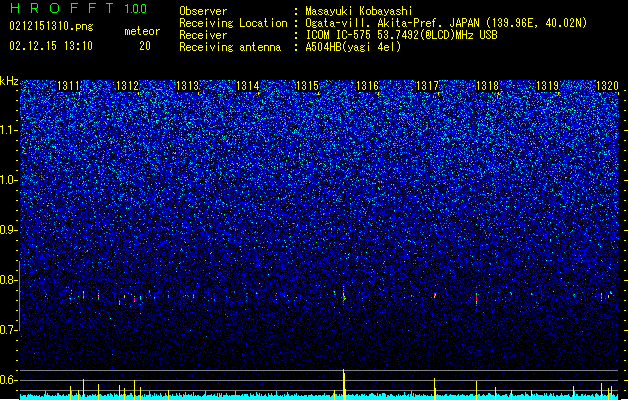This screenshot has width=629, height=400.
Task: Click the receiver text ICOM IC-575 53.7492 MHz USB
Action: coord(401,35)
